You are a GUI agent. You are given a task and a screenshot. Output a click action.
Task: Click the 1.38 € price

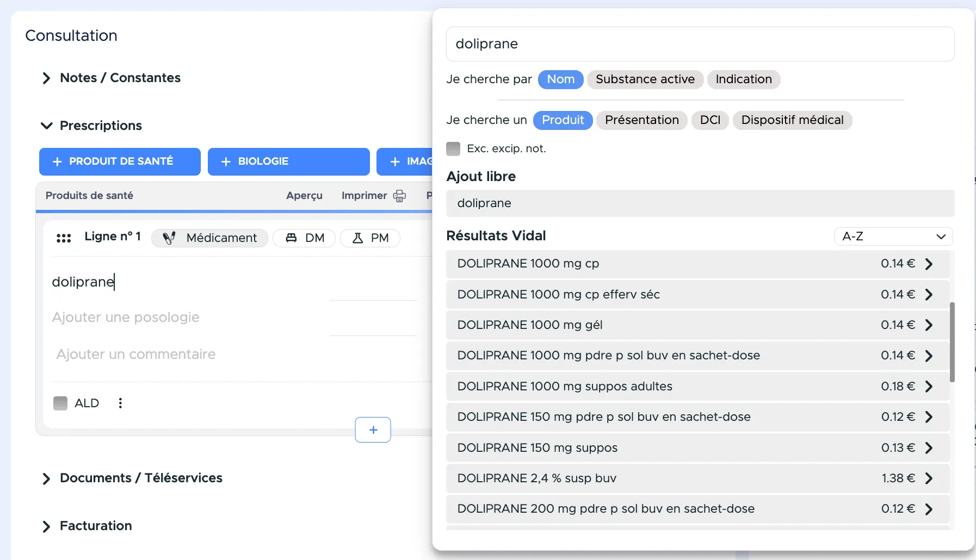pos(898,478)
